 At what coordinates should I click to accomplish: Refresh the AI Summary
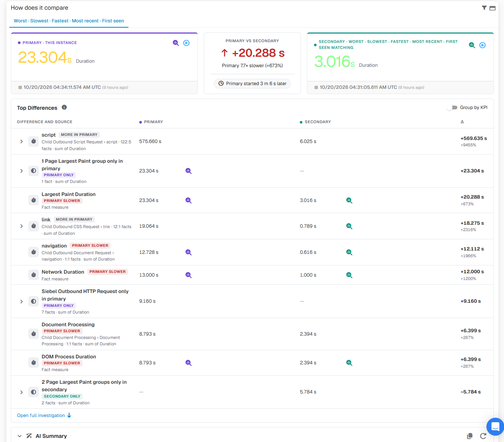(x=483, y=436)
